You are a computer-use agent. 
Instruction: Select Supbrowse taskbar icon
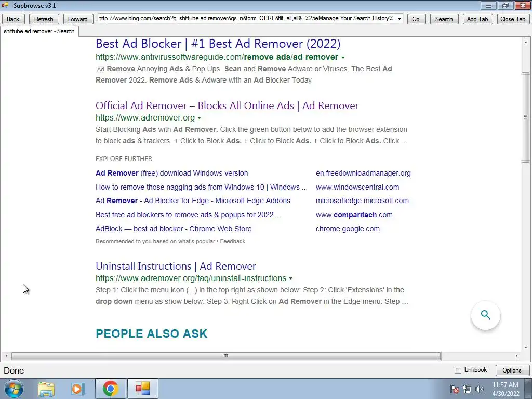pyautogui.click(x=142, y=389)
